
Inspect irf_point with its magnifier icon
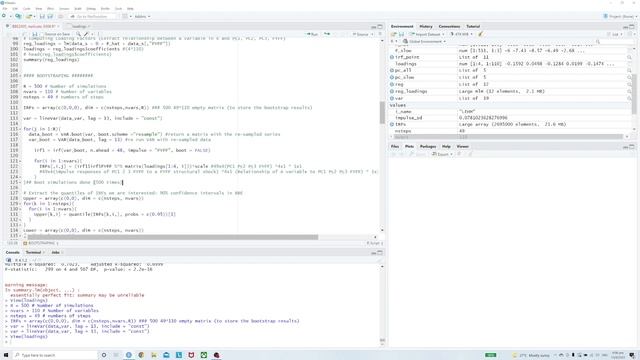[629, 58]
